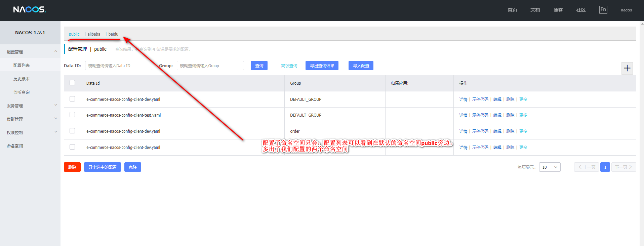Image resolution: width=644 pixels, height=246 pixels.
Task: Open 详情 for client-test.yaml row
Action: coord(463,115)
